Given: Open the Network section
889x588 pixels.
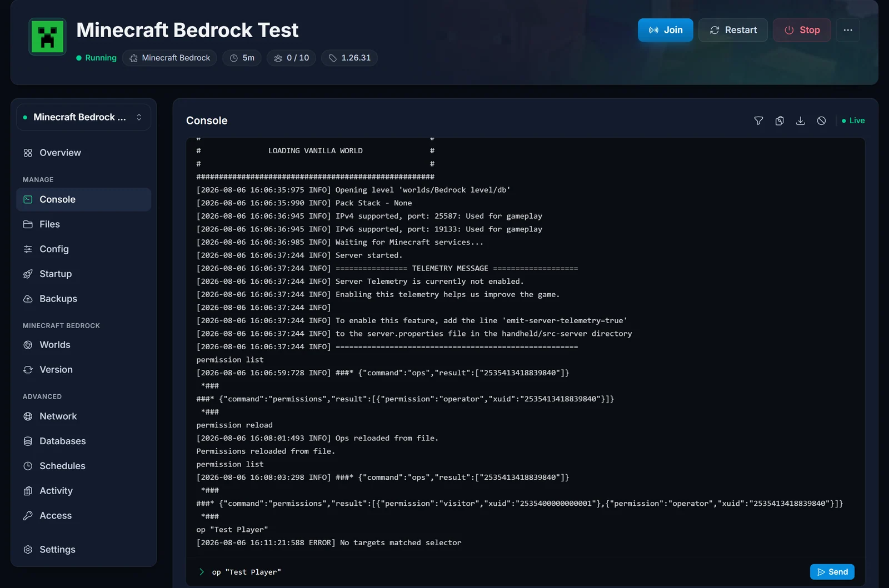Looking at the screenshot, I should click(83, 416).
